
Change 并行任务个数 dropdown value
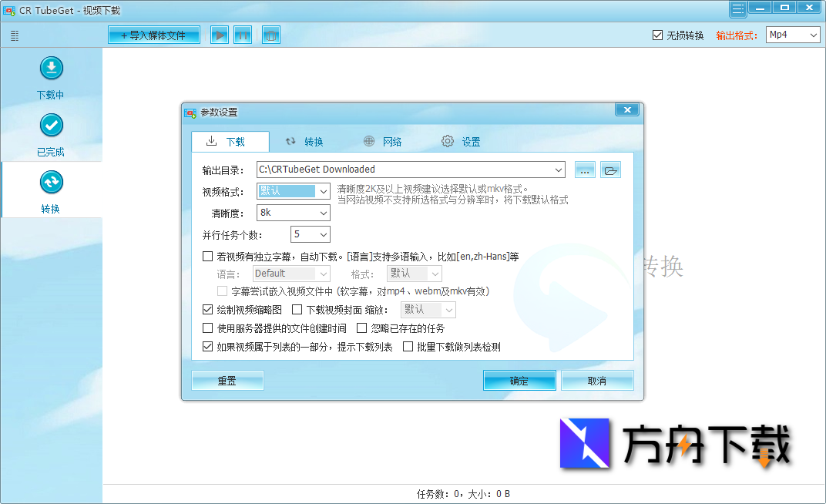(x=310, y=234)
